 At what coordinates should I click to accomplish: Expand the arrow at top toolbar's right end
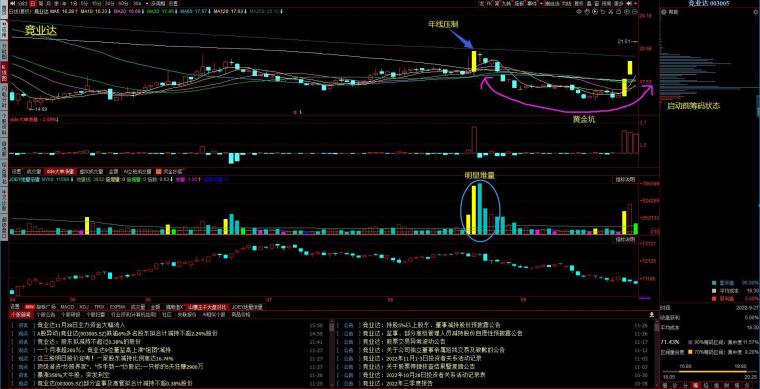tap(635, 3)
